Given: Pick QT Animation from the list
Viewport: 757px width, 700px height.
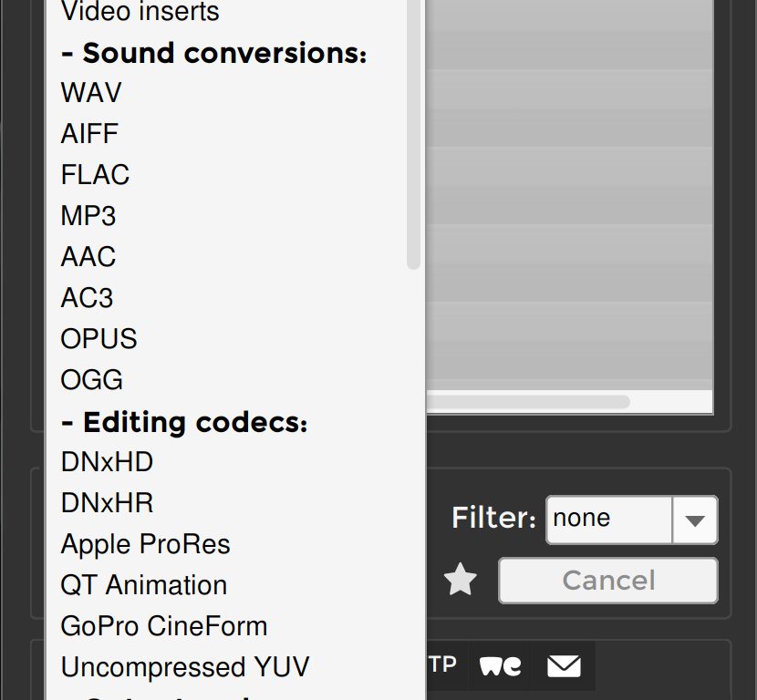Looking at the screenshot, I should point(144,585).
